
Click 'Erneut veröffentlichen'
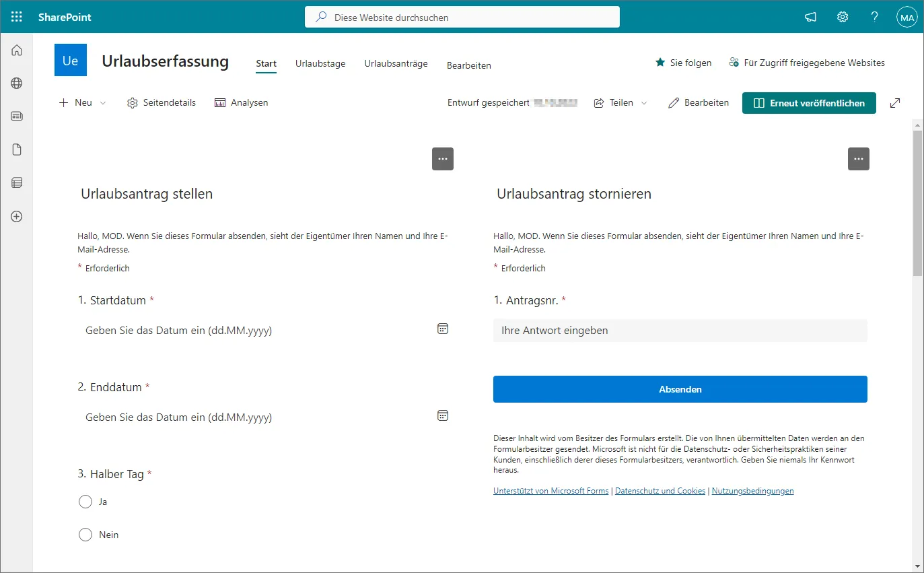[809, 103]
